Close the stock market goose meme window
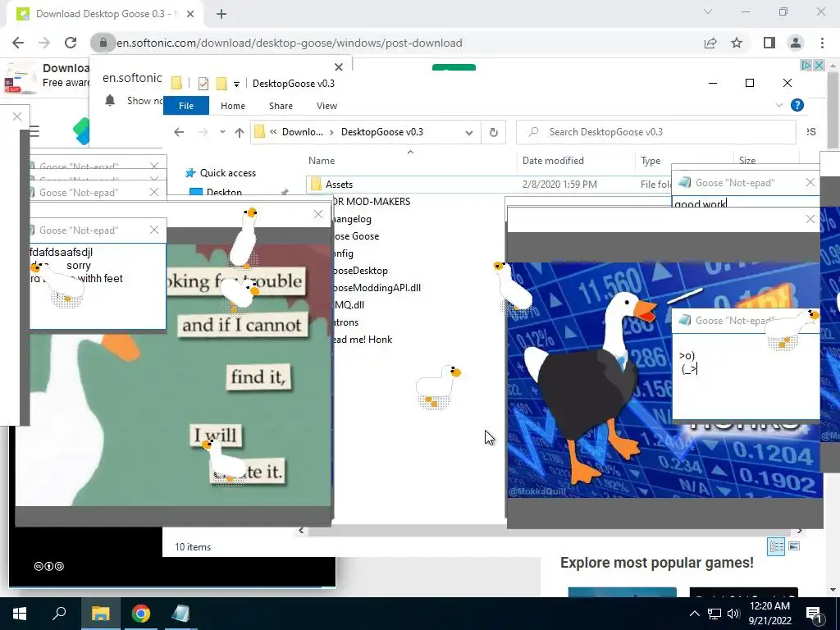The height and width of the screenshot is (630, 840). [x=810, y=219]
